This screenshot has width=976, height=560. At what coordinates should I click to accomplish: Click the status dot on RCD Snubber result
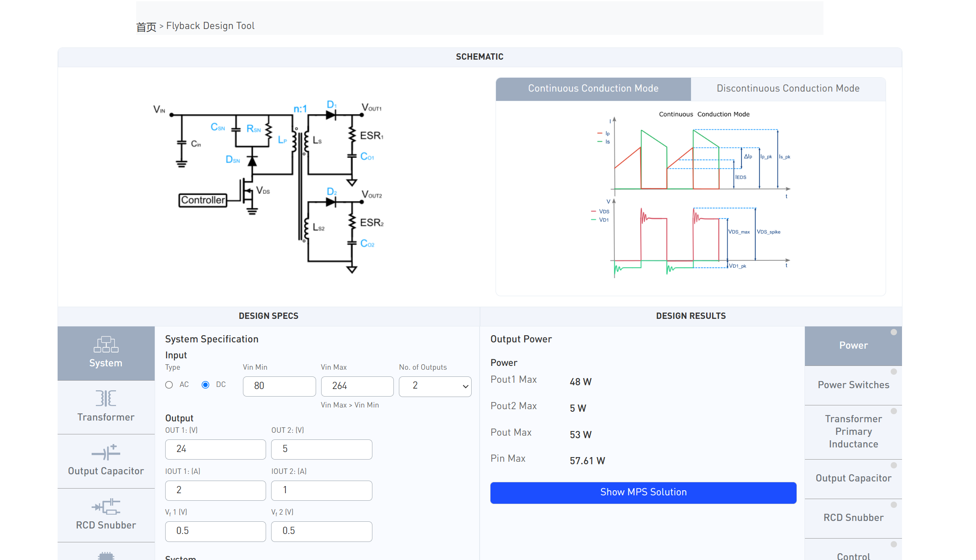(894, 505)
